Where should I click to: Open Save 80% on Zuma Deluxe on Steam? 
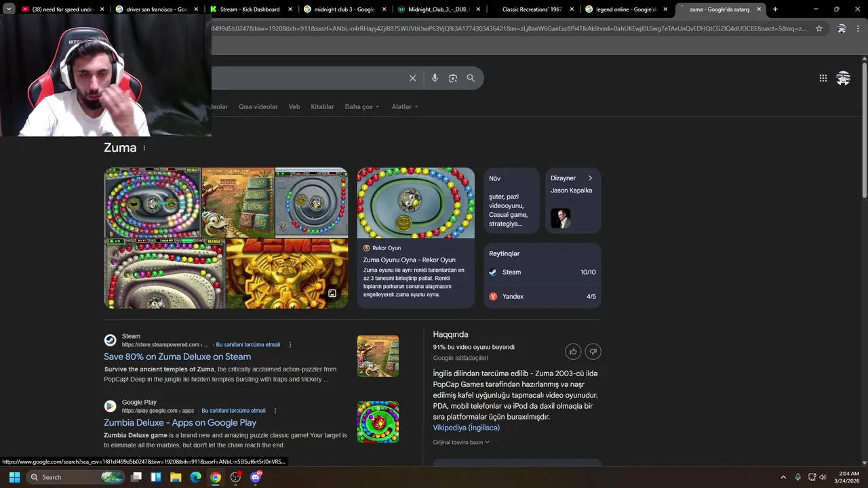(x=177, y=357)
